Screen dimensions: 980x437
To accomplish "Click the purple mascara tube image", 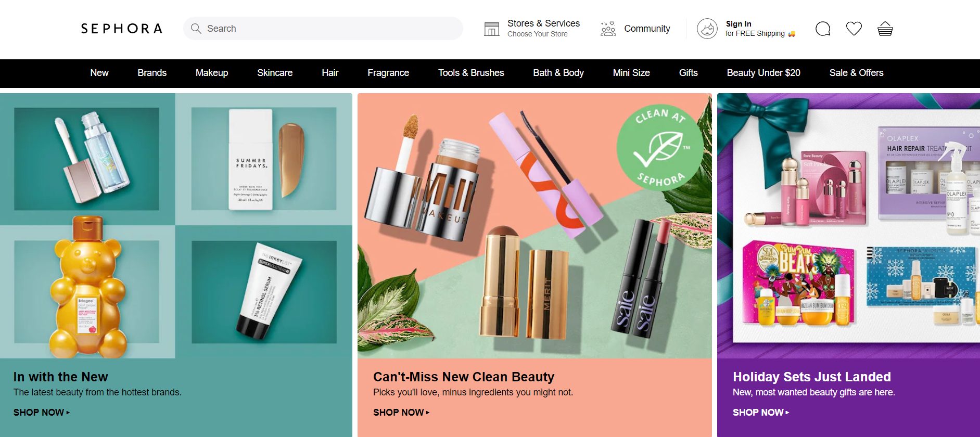I will [x=546, y=174].
